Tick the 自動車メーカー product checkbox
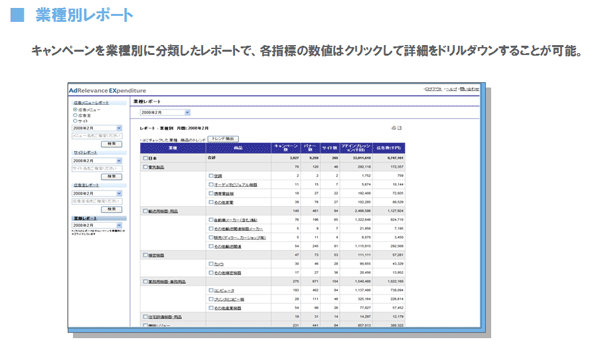Image resolution: width=600 pixels, height=362 pixels. 211,220
